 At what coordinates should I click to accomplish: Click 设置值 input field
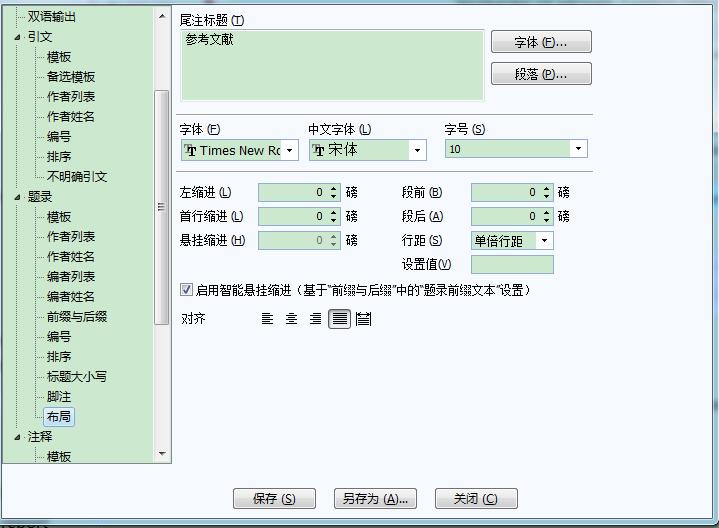512,264
